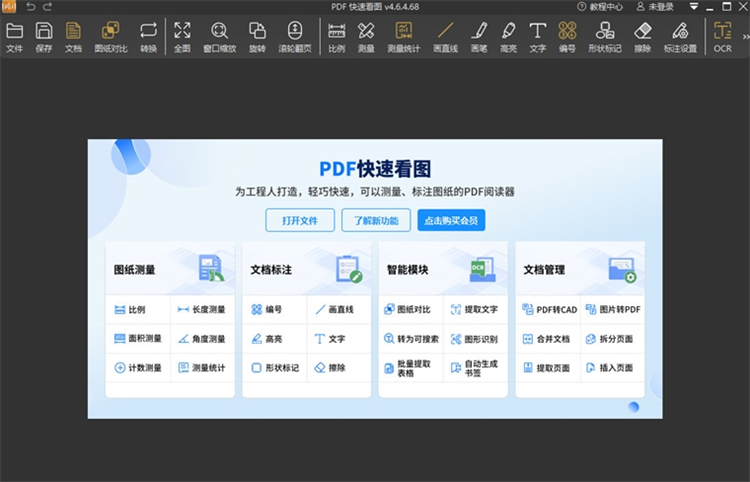Launch the OCR tool in toolbar
The image size is (750, 482).
pyautogui.click(x=722, y=36)
